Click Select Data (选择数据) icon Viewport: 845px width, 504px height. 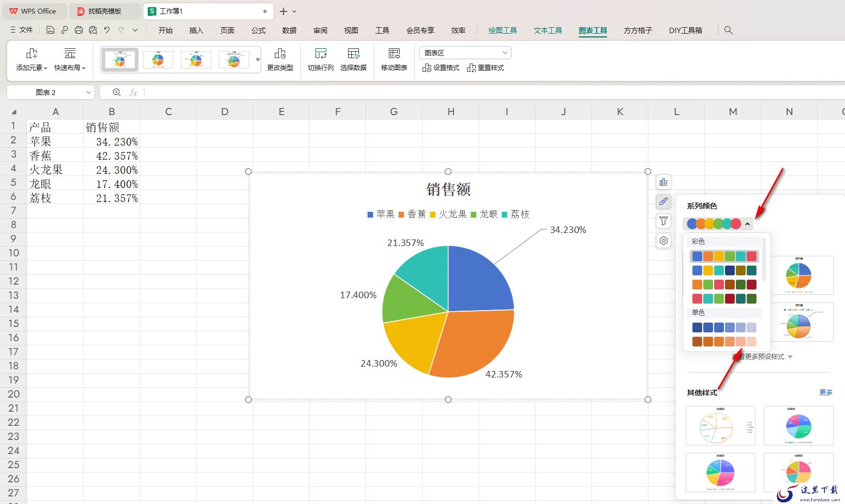click(x=354, y=53)
